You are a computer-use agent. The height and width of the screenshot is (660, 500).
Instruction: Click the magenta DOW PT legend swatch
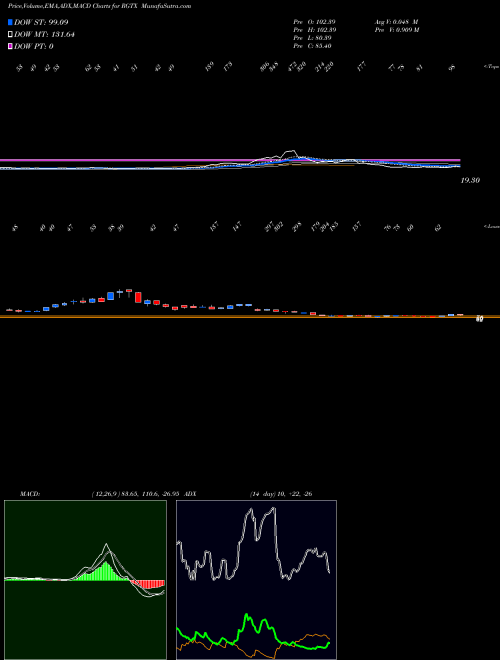pyautogui.click(x=10, y=46)
